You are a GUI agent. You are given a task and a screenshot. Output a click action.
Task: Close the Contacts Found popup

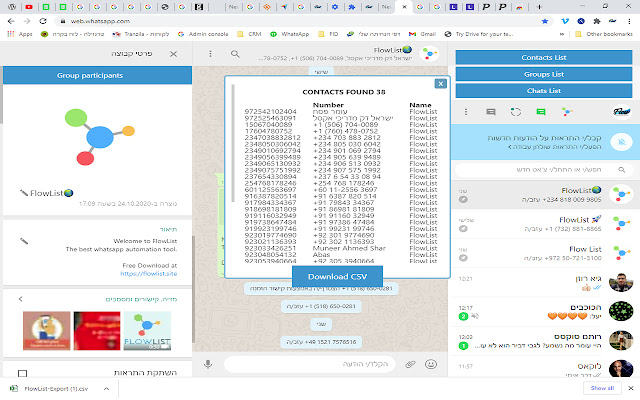pos(440,84)
